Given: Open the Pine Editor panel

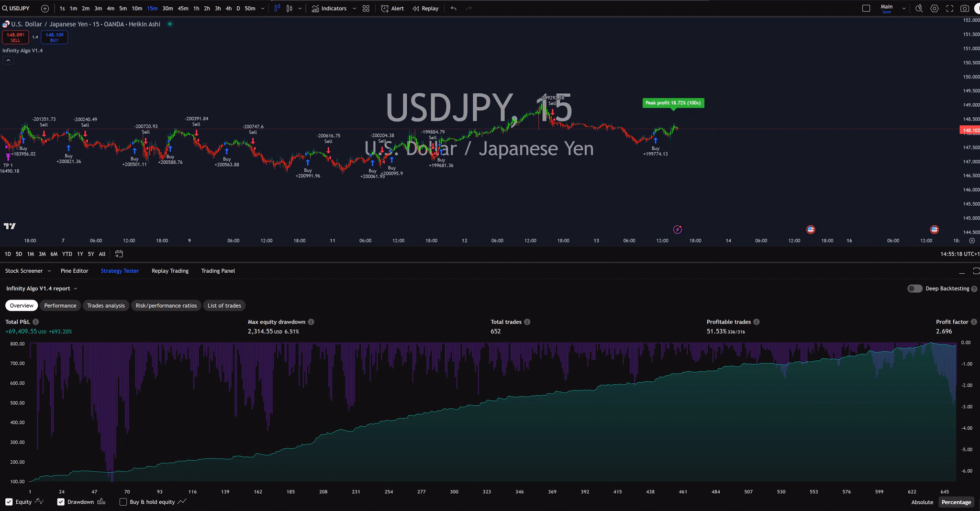Looking at the screenshot, I should pos(74,271).
